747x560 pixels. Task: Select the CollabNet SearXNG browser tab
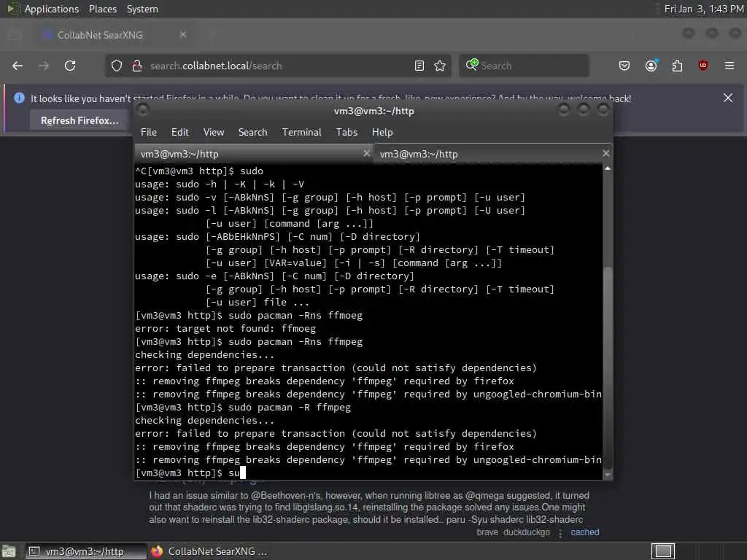coord(115,35)
